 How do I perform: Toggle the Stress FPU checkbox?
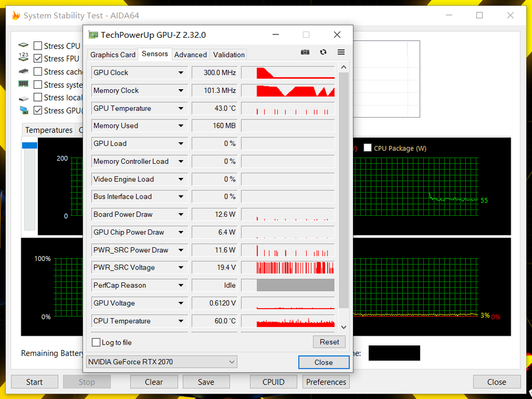pyautogui.click(x=38, y=59)
